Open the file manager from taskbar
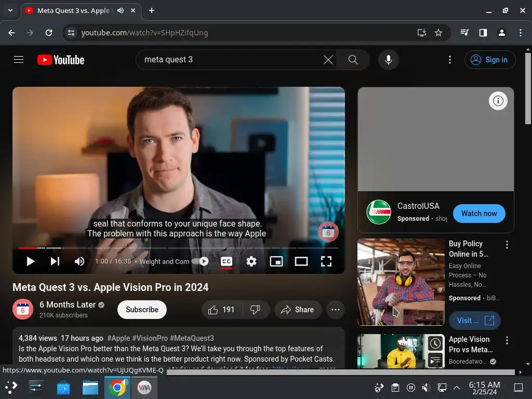Screen dimensions: 532x399 pos(90,388)
